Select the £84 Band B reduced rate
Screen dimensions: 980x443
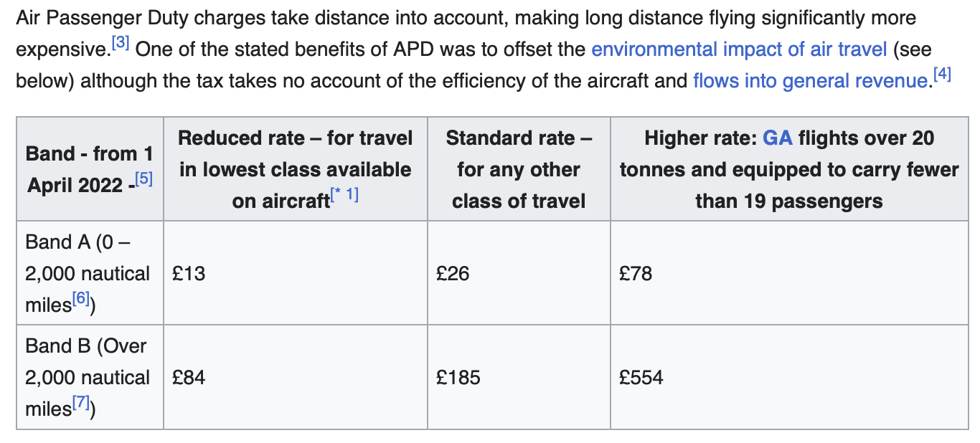tap(296, 377)
